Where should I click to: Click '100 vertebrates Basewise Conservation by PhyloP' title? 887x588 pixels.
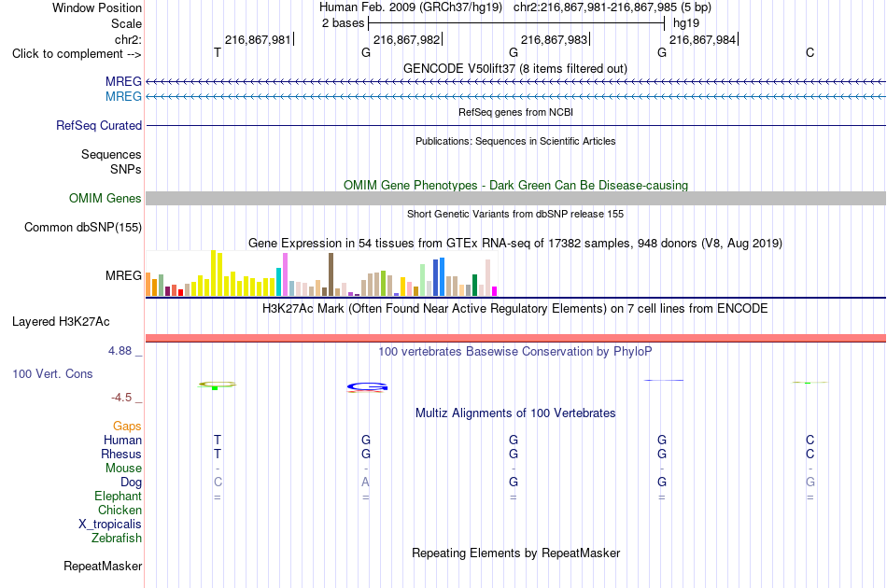514,352
